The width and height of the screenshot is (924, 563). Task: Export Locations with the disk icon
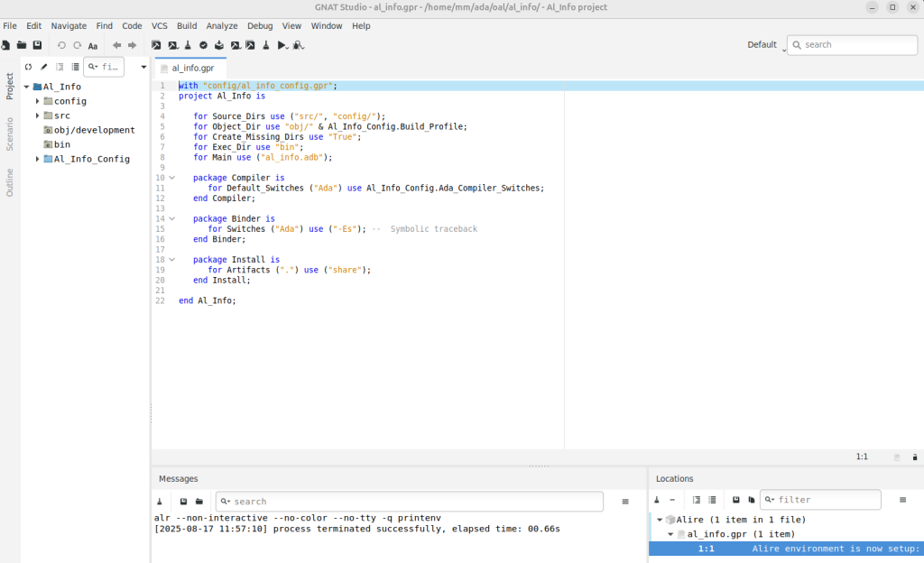click(736, 500)
